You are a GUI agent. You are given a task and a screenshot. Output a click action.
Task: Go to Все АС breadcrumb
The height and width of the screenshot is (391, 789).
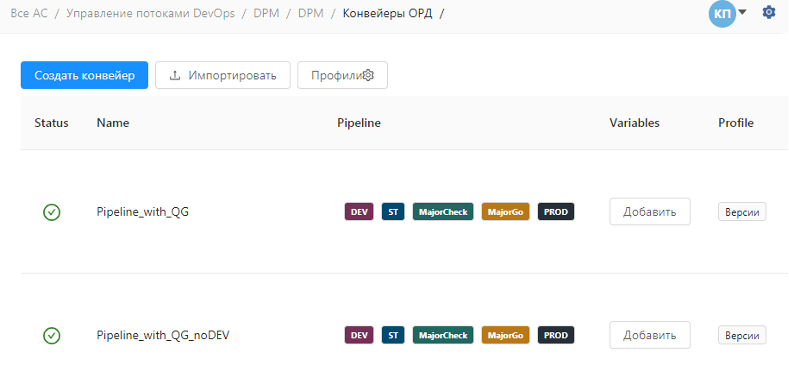29,13
